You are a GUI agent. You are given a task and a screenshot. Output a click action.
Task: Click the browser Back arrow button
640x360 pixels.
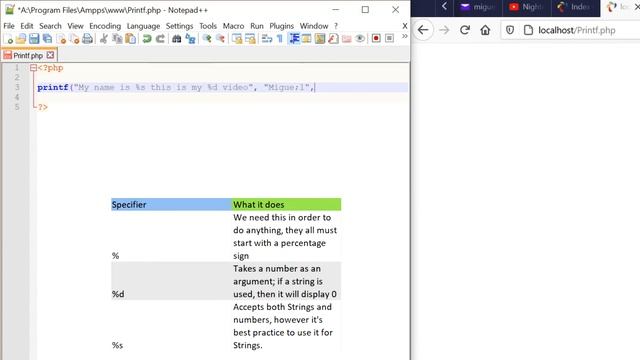coord(423,30)
